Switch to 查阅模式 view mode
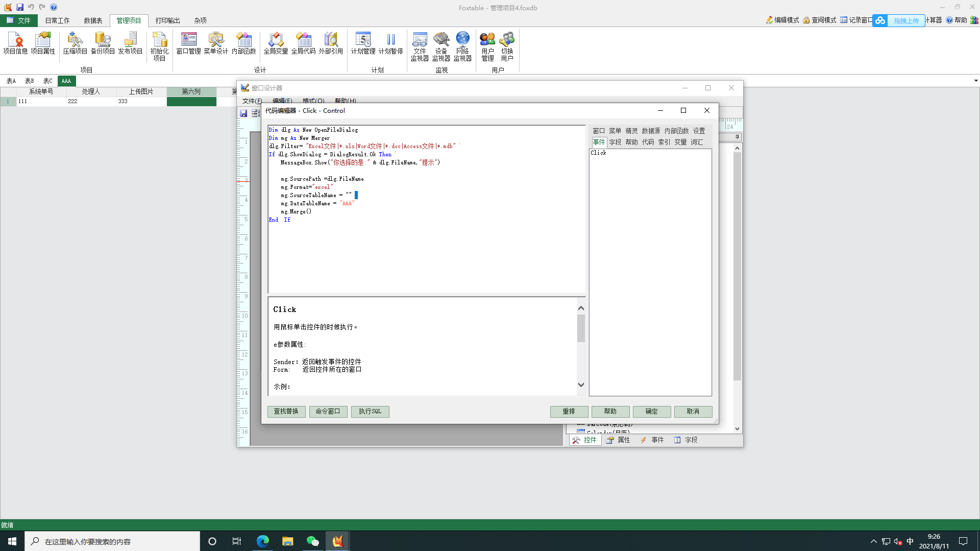The height and width of the screenshot is (551, 980). tap(820, 20)
